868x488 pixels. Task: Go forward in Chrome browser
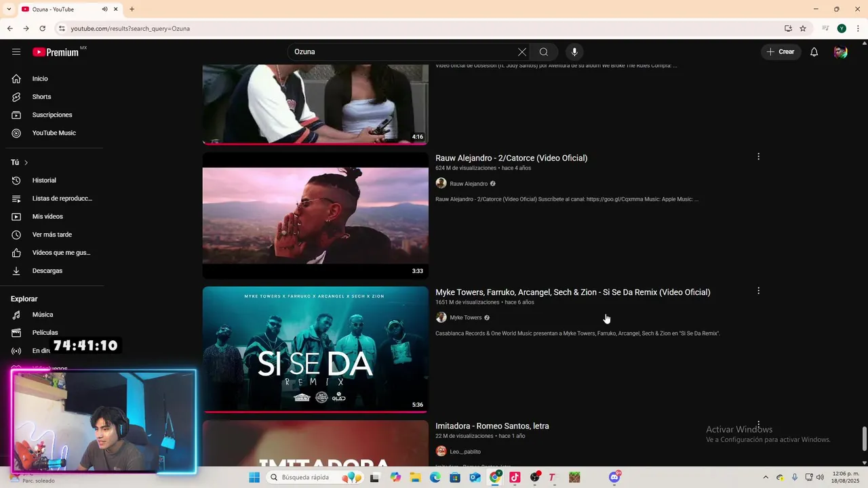tap(26, 28)
